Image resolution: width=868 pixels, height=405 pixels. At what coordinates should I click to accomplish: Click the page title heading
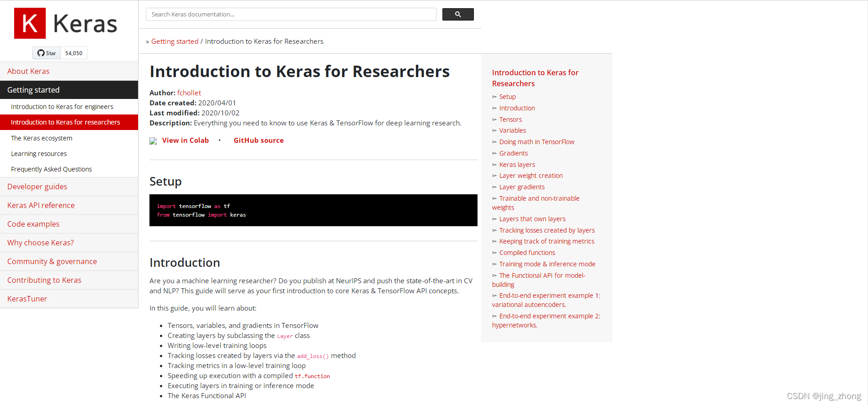click(299, 72)
